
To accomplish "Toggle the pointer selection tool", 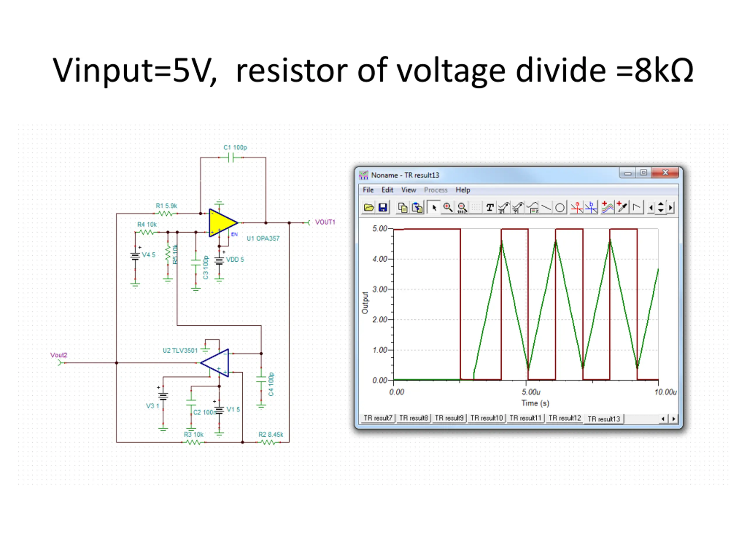I will [434, 208].
